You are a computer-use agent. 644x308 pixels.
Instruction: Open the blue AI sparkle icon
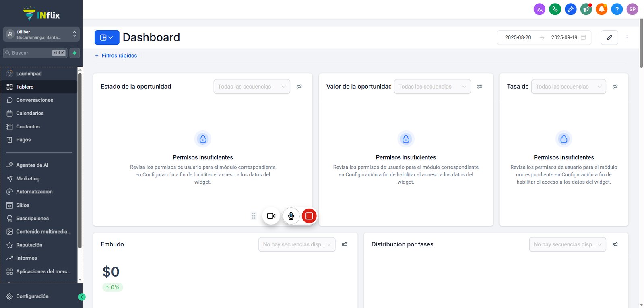570,9
